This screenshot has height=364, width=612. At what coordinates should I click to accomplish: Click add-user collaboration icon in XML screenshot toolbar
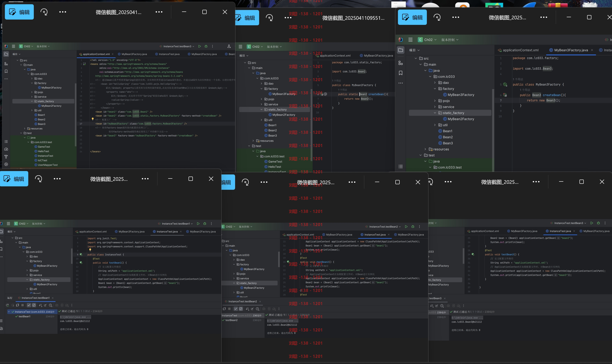(229, 46)
